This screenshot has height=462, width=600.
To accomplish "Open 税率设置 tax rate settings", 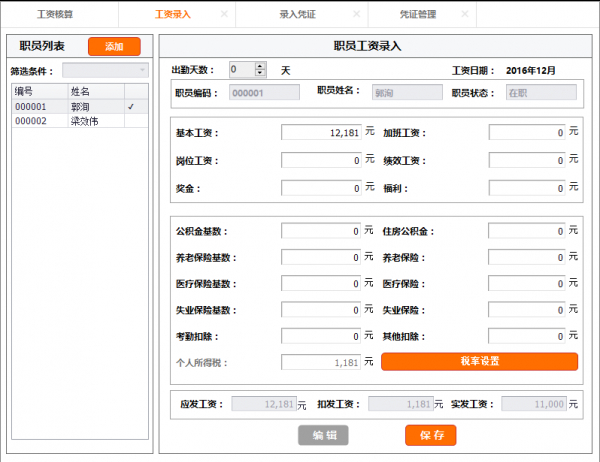I will tap(480, 361).
